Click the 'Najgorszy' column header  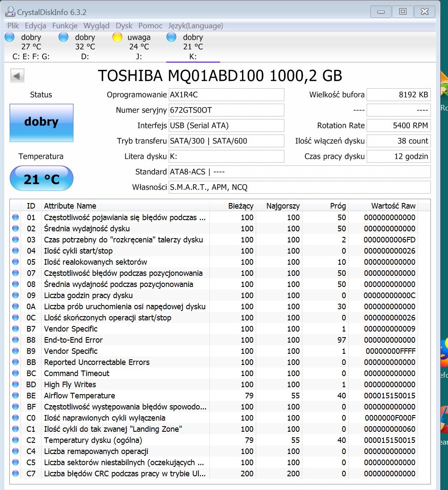tap(279, 206)
